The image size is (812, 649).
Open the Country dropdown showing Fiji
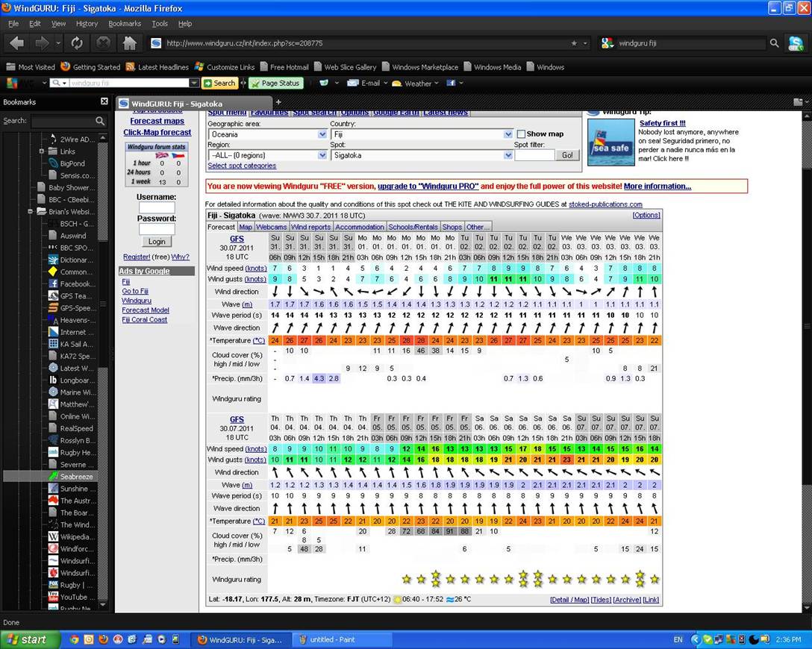421,134
